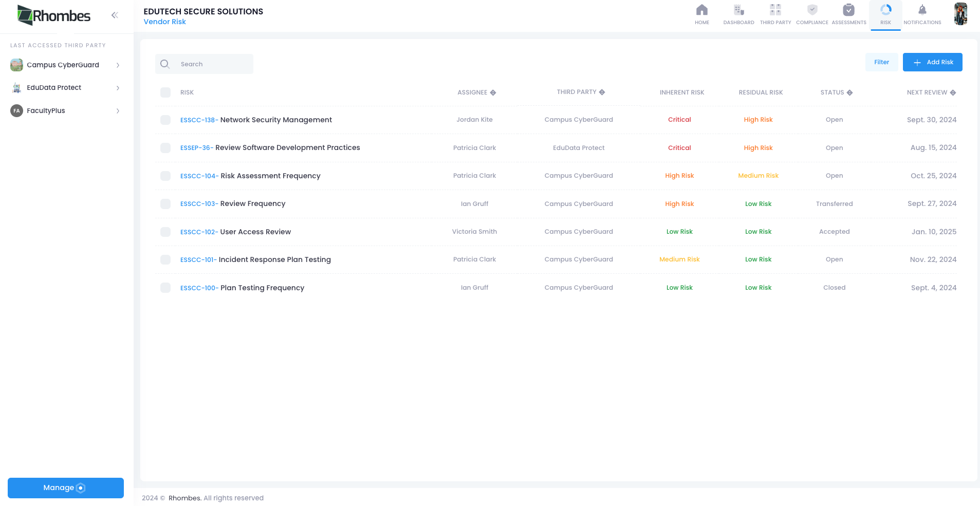Image resolution: width=980 pixels, height=506 pixels.
Task: Click the plus icon in Add Risk
Action: point(917,63)
